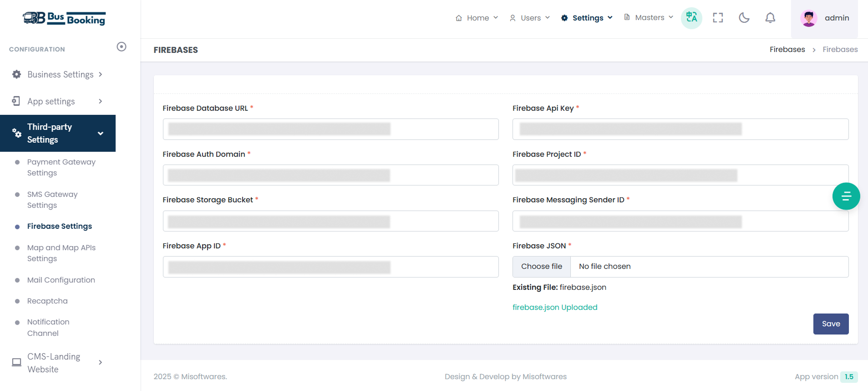Select Third-party Settings sidebar section
The width and height of the screenshot is (868, 391).
click(58, 133)
